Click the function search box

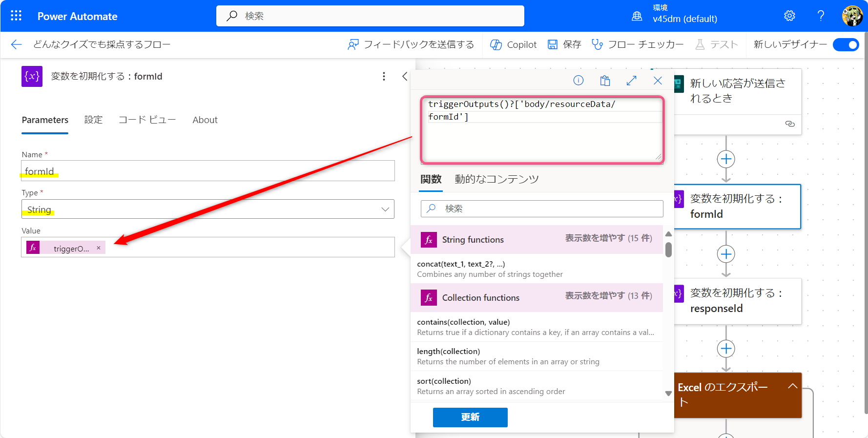click(542, 209)
